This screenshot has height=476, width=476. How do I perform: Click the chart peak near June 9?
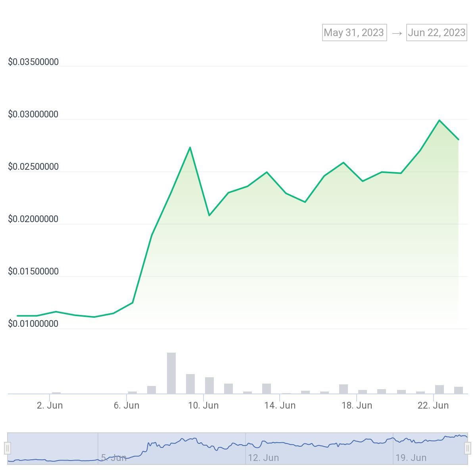[190, 148]
